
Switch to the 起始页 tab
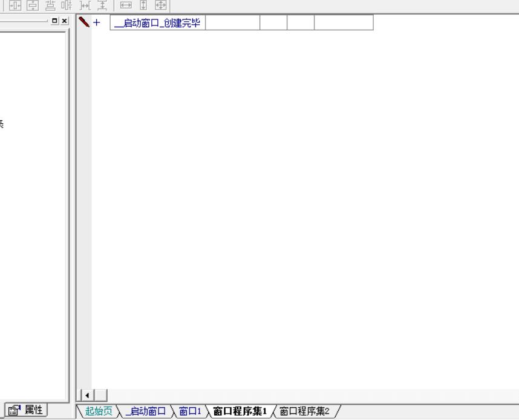pyautogui.click(x=98, y=412)
